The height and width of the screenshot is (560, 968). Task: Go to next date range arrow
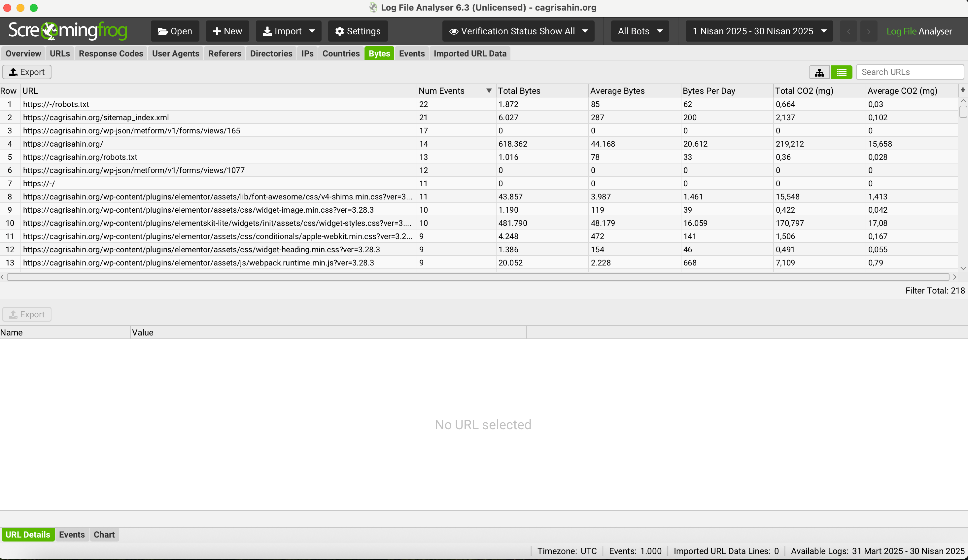869,31
